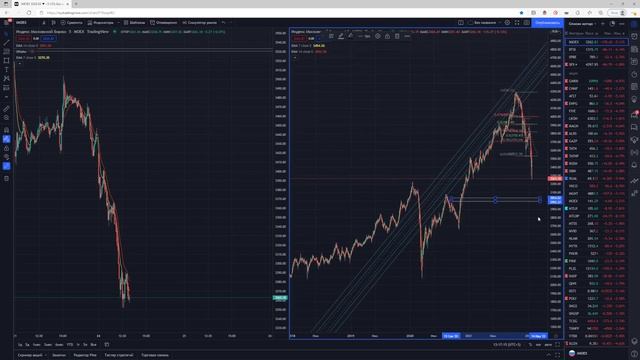Screen dimensions: 640x360
Task: Enter fullscreen mode icon
Action: [x=517, y=22]
